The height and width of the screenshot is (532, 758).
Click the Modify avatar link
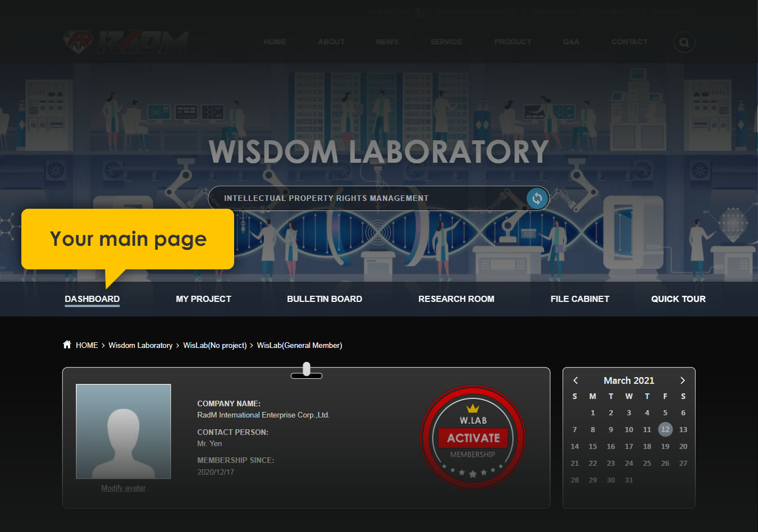[x=123, y=488]
